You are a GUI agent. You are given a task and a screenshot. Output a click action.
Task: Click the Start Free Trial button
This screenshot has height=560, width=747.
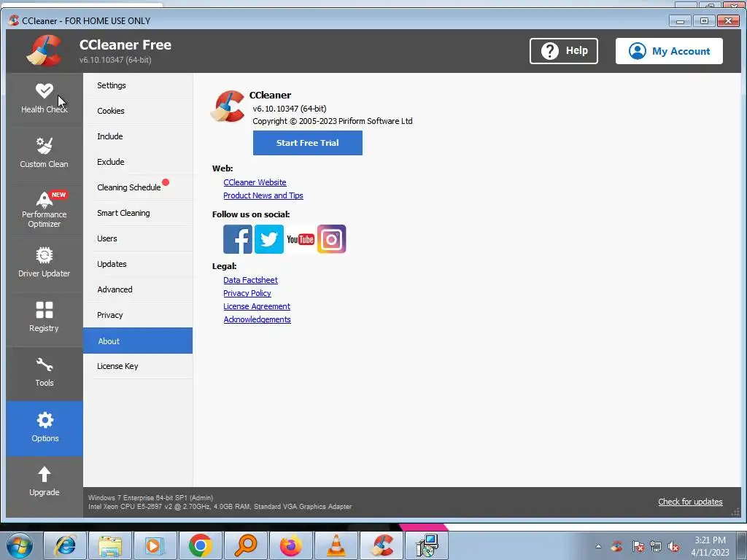(x=307, y=143)
